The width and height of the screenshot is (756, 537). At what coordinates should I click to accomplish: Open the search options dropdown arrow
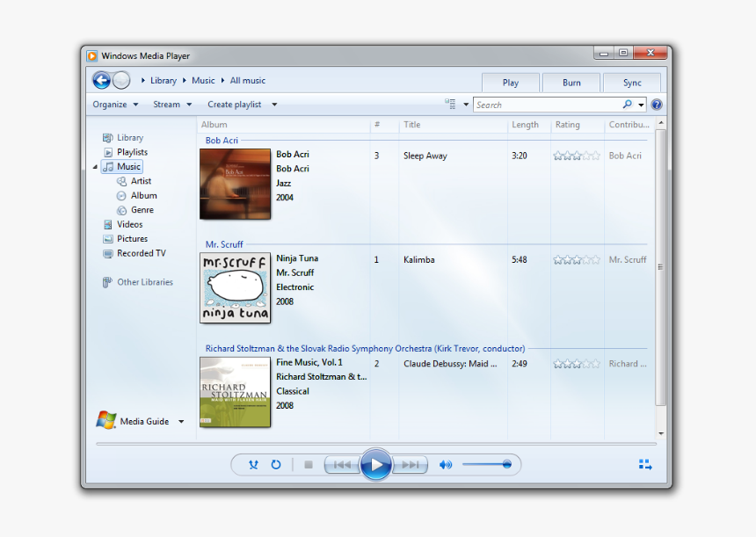[x=641, y=105]
